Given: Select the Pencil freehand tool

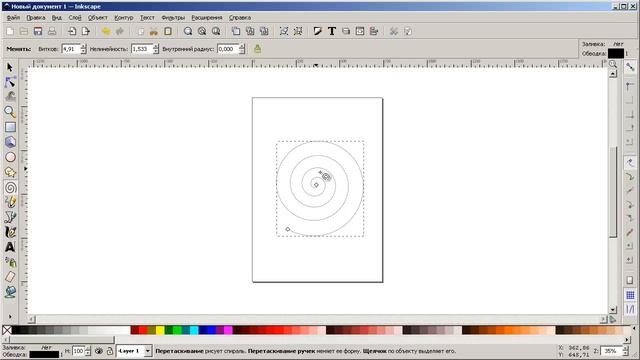Looking at the screenshot, I should [10, 202].
